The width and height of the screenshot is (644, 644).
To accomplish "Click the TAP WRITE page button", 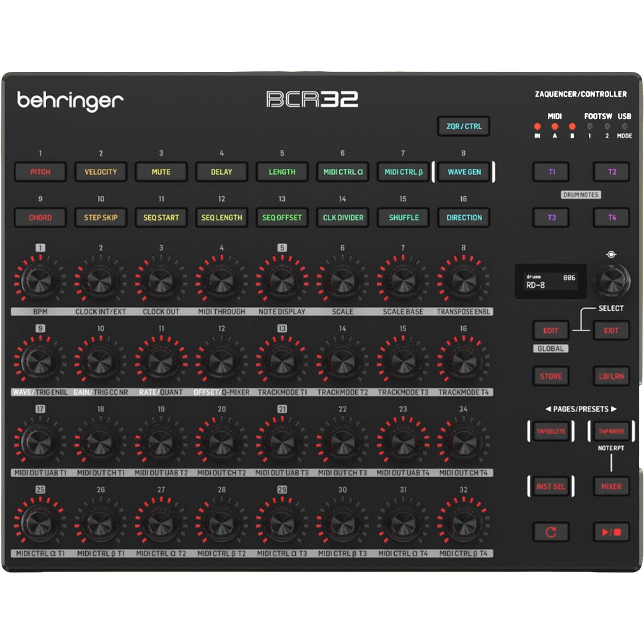I will 611,431.
